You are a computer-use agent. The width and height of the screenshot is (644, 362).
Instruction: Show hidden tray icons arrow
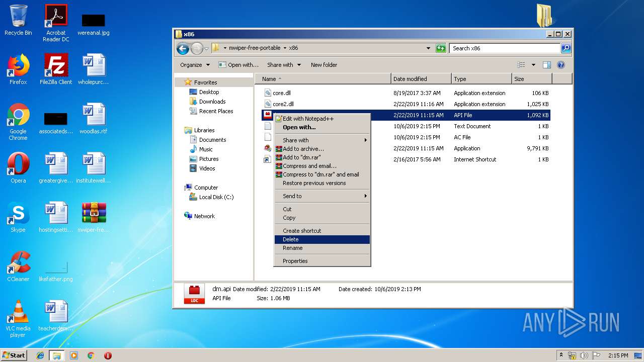coord(561,355)
